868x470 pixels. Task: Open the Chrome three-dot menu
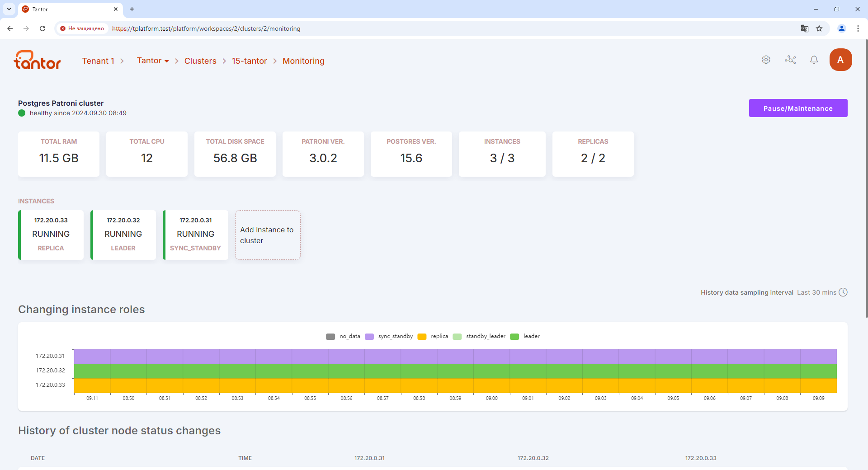pyautogui.click(x=858, y=28)
